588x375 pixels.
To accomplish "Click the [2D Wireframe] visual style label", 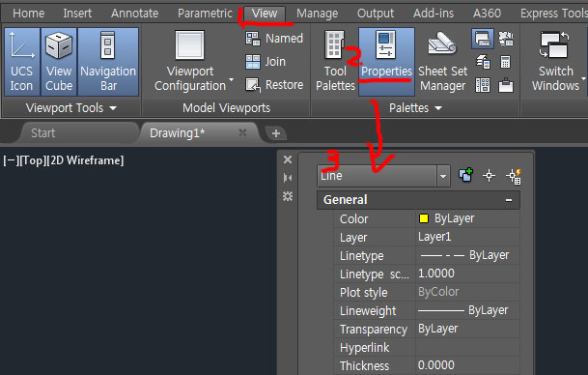I will coord(85,160).
